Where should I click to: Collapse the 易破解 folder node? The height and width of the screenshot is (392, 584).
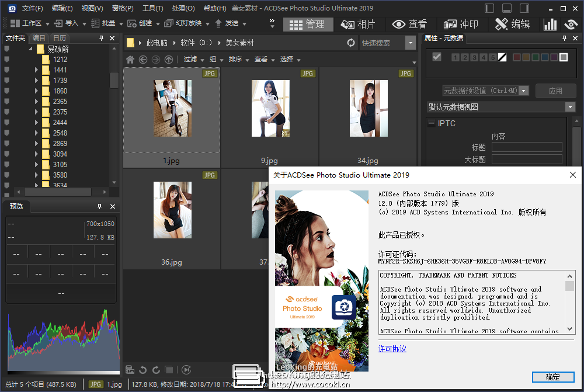[31, 49]
